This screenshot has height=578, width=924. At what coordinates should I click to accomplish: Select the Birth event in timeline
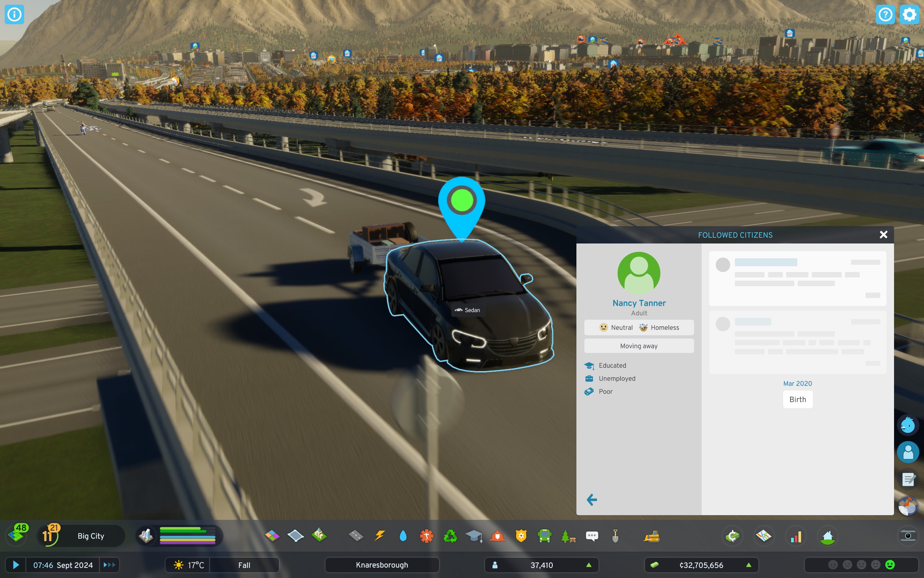pyautogui.click(x=798, y=400)
